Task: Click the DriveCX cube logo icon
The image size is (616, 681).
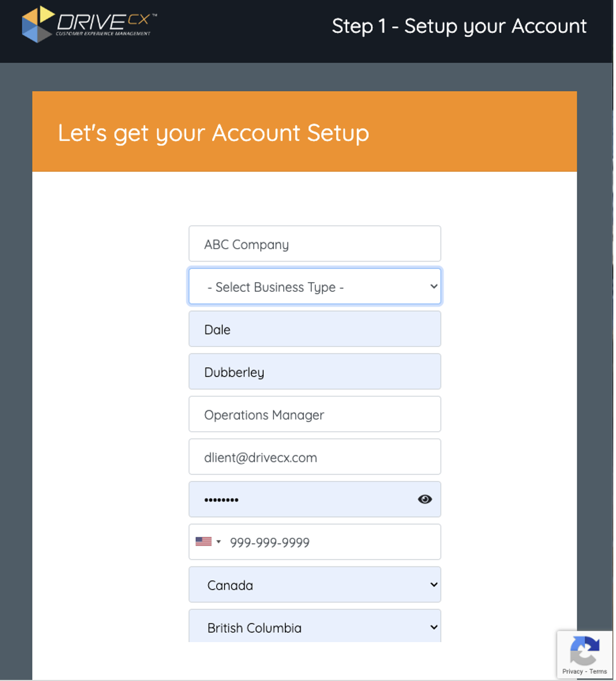Action: point(37,25)
